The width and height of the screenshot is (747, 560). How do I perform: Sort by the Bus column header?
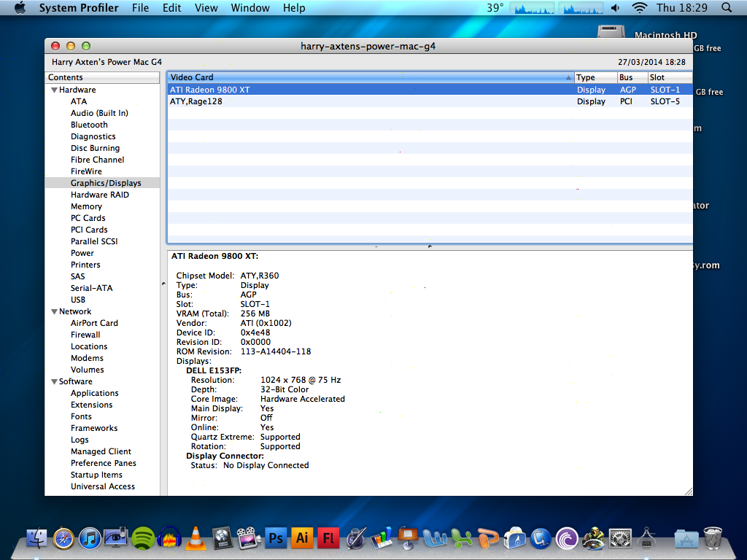click(632, 77)
